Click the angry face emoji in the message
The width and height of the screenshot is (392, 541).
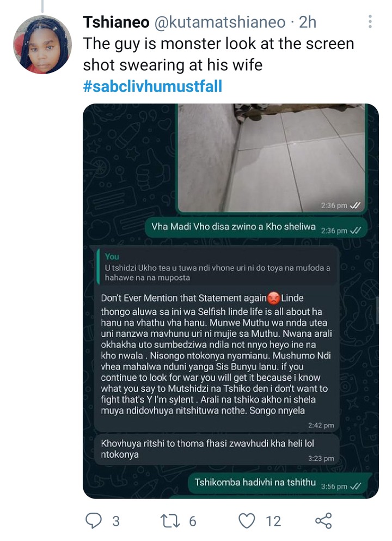(x=274, y=298)
